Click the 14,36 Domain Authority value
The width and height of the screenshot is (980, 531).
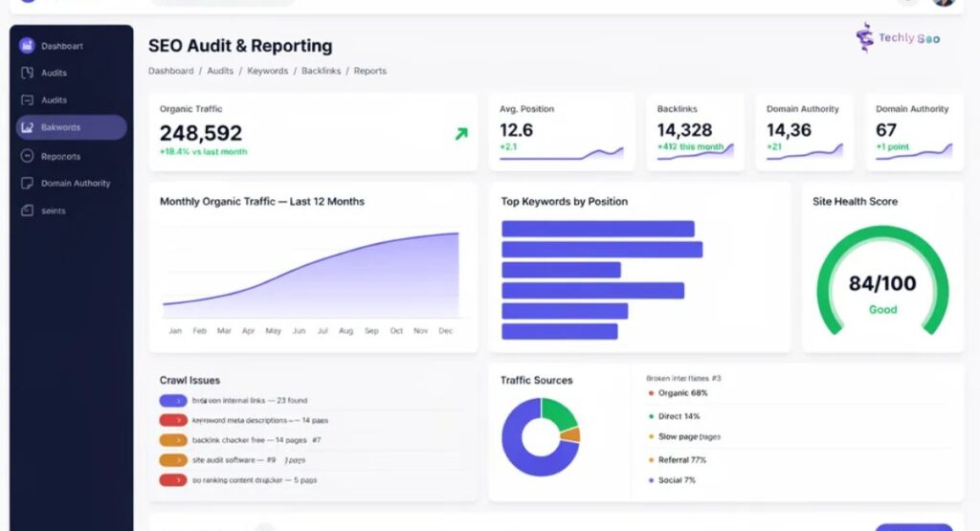coord(789,130)
